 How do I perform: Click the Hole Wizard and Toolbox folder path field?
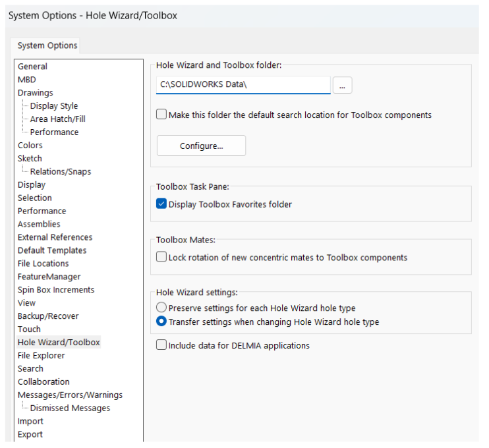point(243,85)
